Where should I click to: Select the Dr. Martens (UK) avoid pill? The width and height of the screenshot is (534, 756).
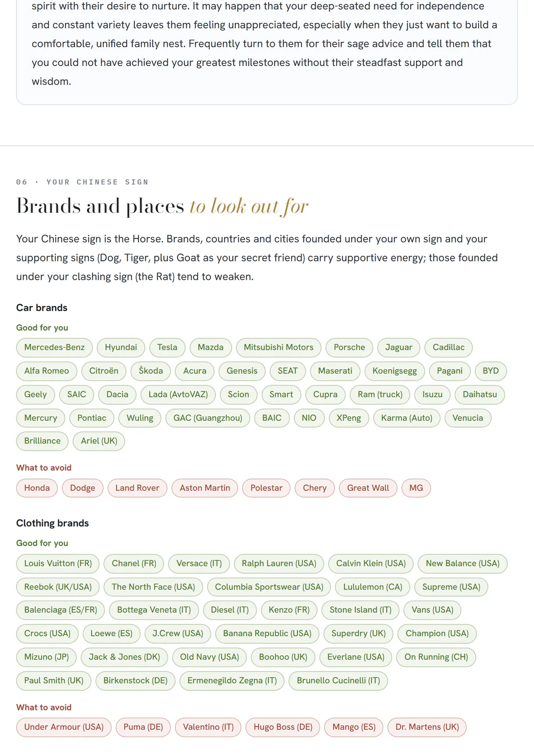click(x=427, y=727)
